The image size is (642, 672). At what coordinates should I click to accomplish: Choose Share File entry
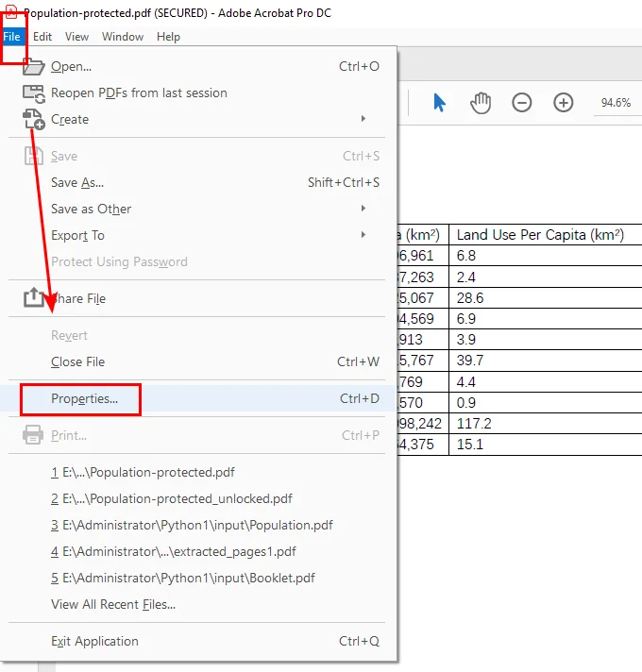pyautogui.click(x=197, y=298)
